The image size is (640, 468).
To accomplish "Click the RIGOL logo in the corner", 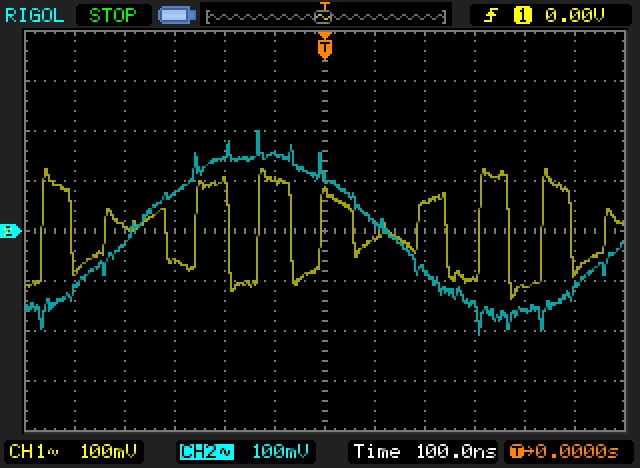I will point(33,15).
